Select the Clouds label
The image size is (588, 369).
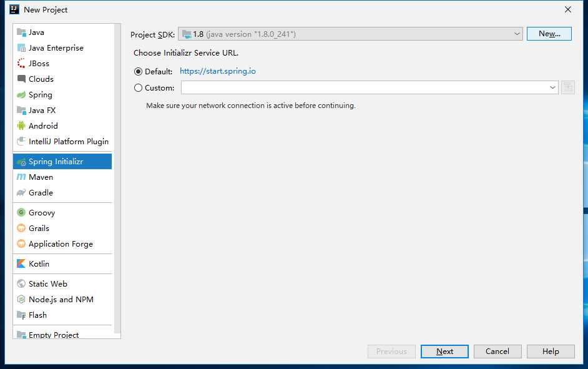[x=41, y=79]
